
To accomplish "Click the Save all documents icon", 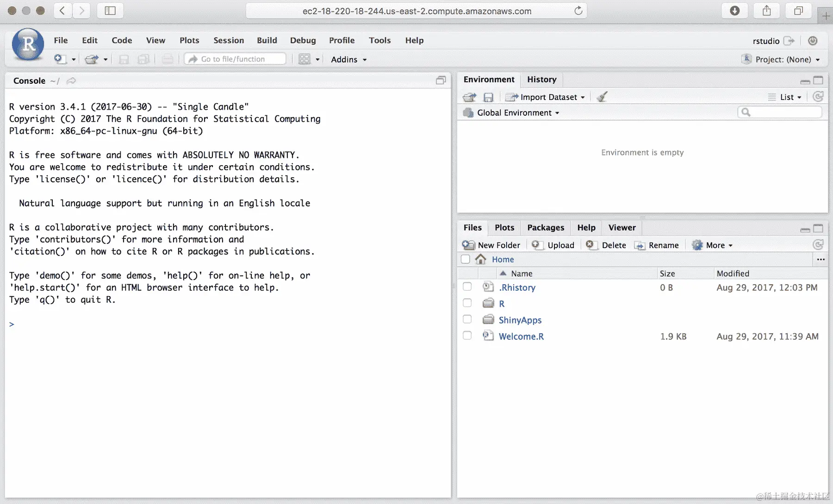I will coord(143,59).
